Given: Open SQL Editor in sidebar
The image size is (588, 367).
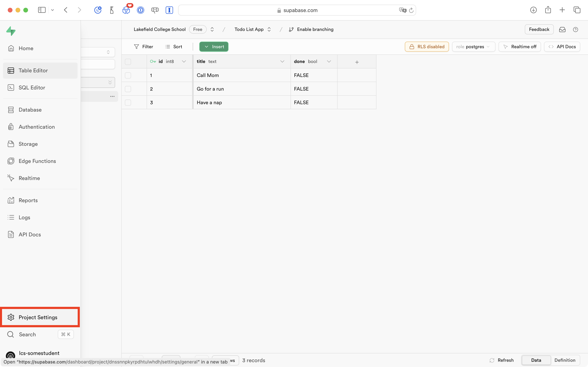Looking at the screenshot, I should click(x=32, y=88).
